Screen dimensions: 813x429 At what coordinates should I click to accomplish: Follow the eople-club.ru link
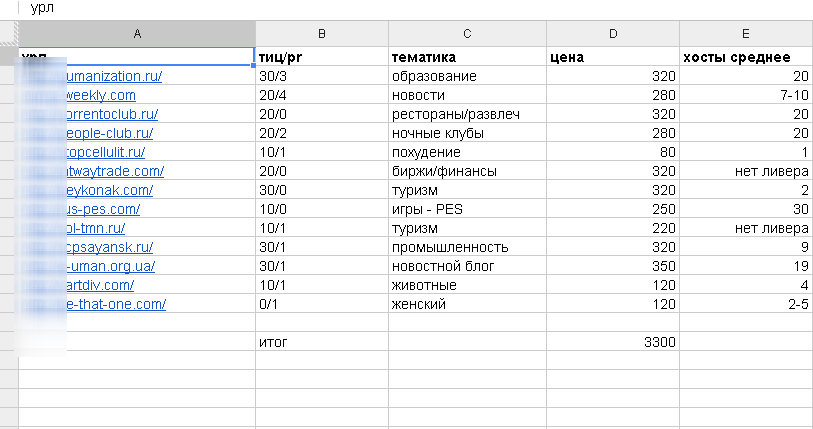click(x=108, y=133)
